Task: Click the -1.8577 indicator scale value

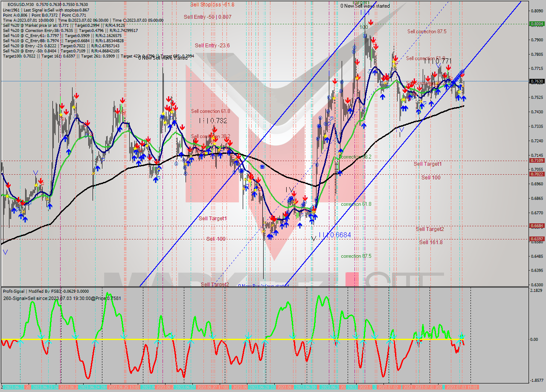Action: (537, 380)
